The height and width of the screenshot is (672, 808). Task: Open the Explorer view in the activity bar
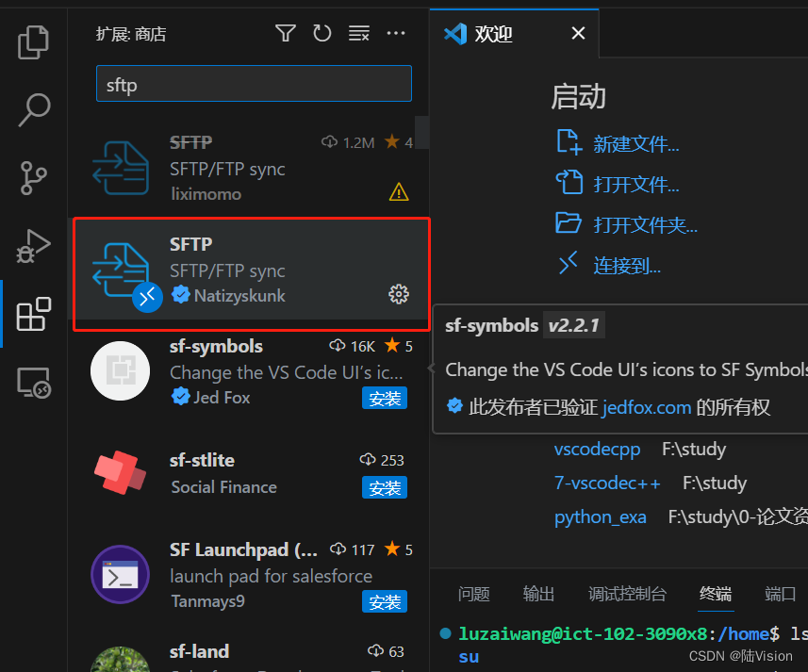tap(34, 41)
